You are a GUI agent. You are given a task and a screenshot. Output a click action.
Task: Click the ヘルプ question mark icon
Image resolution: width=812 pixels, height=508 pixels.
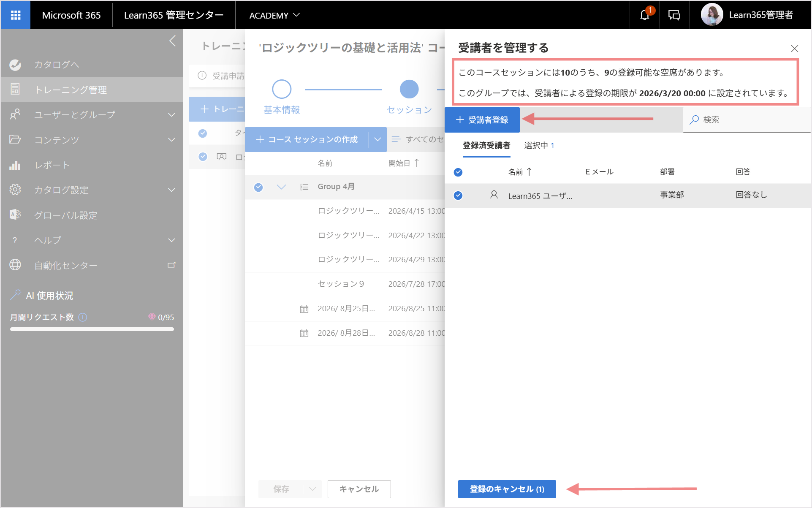[x=15, y=240]
